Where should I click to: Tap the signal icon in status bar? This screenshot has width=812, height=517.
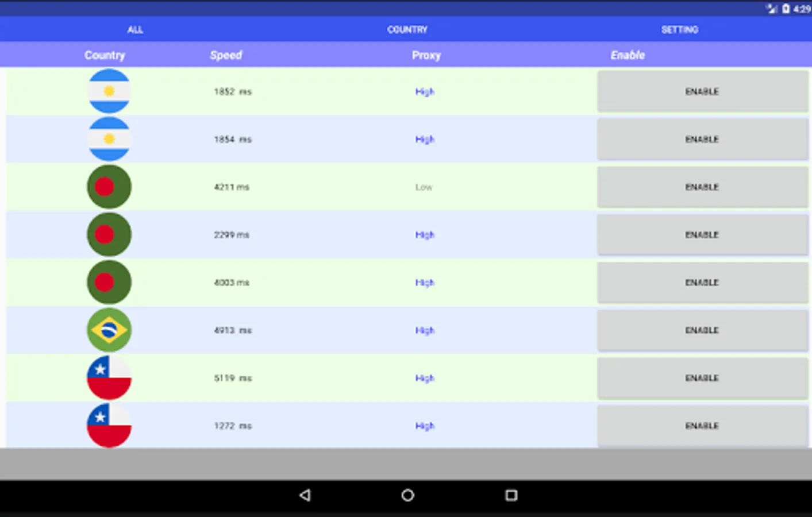click(772, 9)
